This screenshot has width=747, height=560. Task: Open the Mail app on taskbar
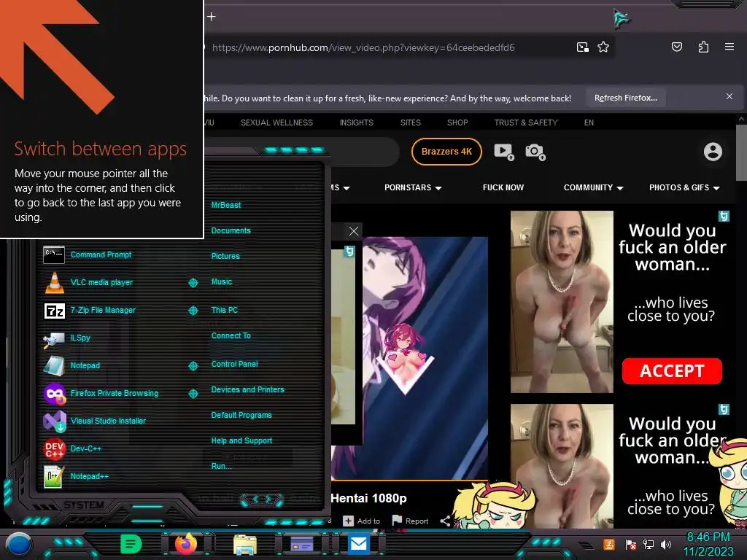pyautogui.click(x=358, y=544)
